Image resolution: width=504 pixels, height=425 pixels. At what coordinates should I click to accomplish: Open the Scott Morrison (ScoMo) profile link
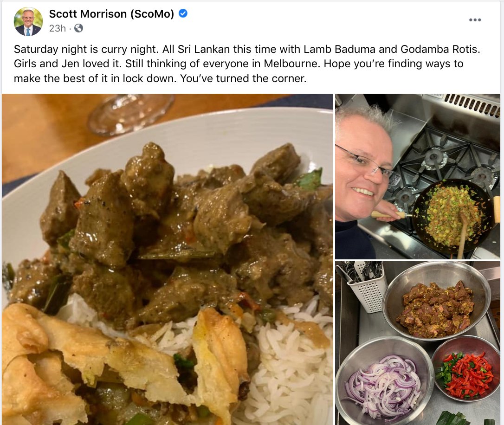[111, 14]
